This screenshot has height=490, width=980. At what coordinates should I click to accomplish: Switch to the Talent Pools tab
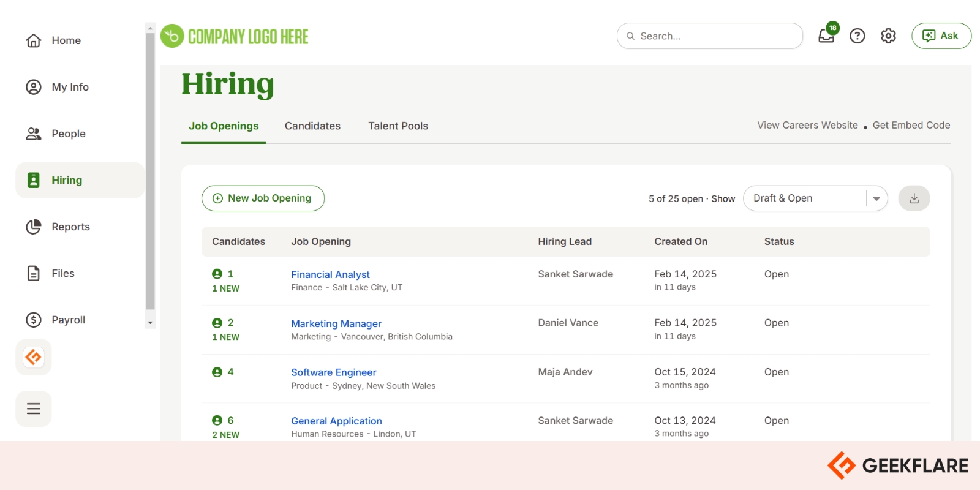(x=398, y=126)
